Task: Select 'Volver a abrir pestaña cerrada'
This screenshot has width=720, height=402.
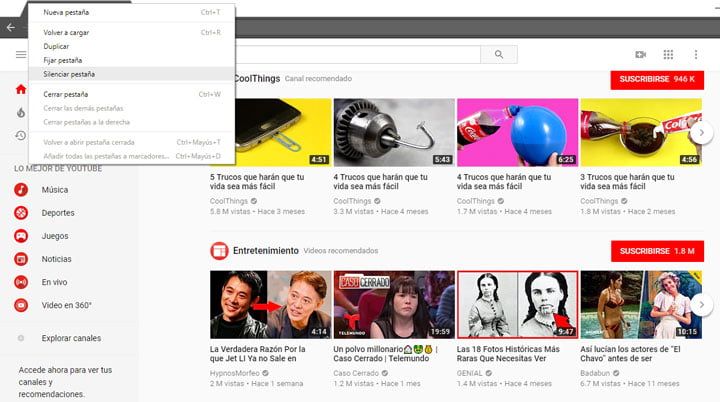Action: [132, 142]
